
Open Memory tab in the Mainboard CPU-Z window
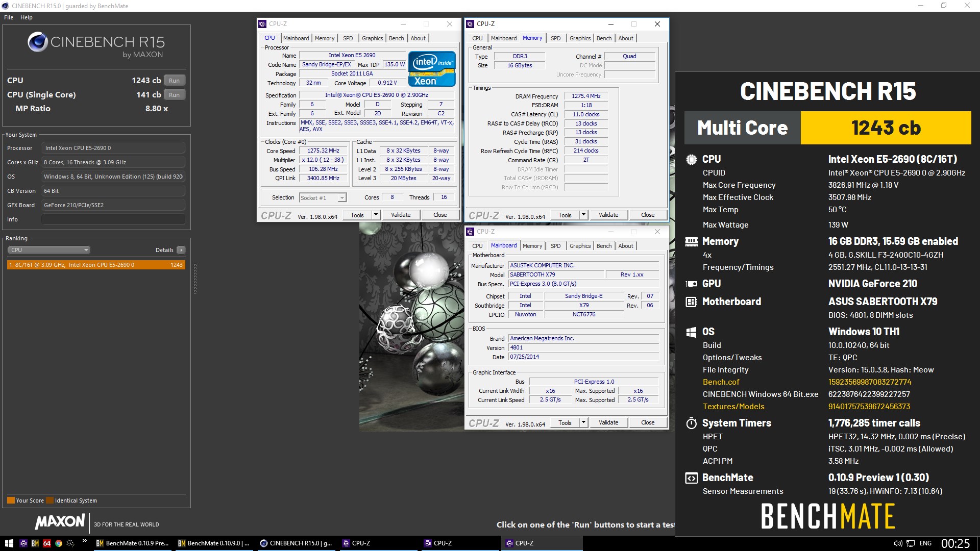(532, 246)
